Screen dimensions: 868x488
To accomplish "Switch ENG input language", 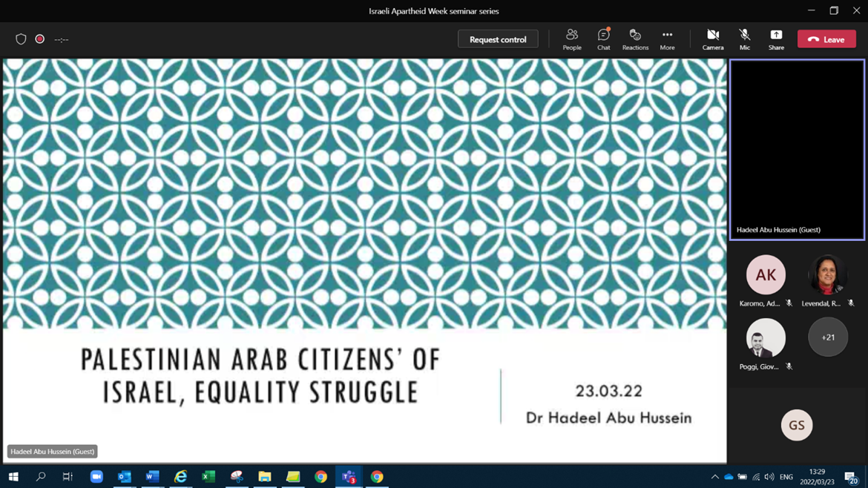I will pyautogui.click(x=786, y=476).
